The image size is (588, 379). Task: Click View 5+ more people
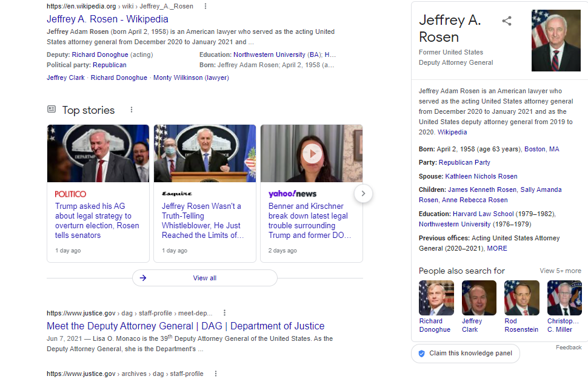click(x=560, y=271)
